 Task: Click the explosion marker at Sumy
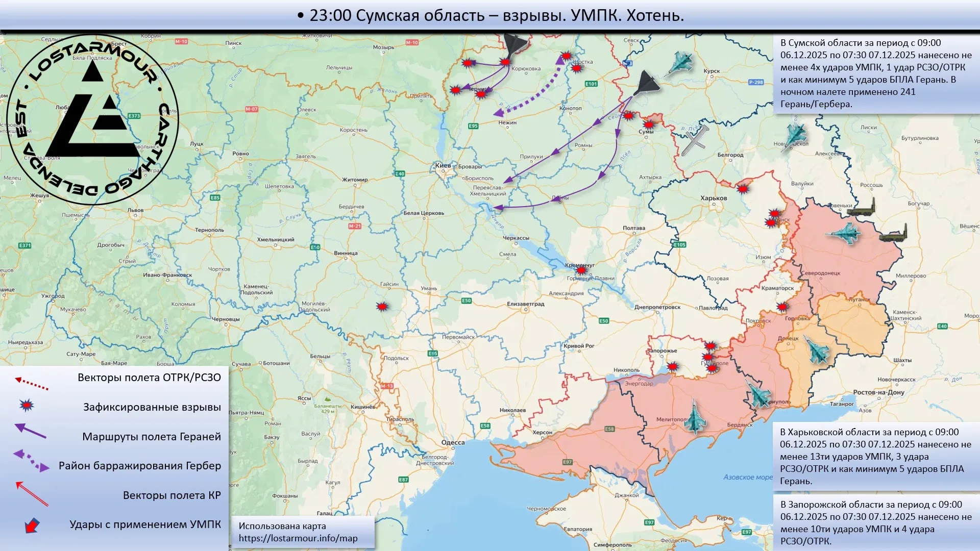pyautogui.click(x=649, y=124)
